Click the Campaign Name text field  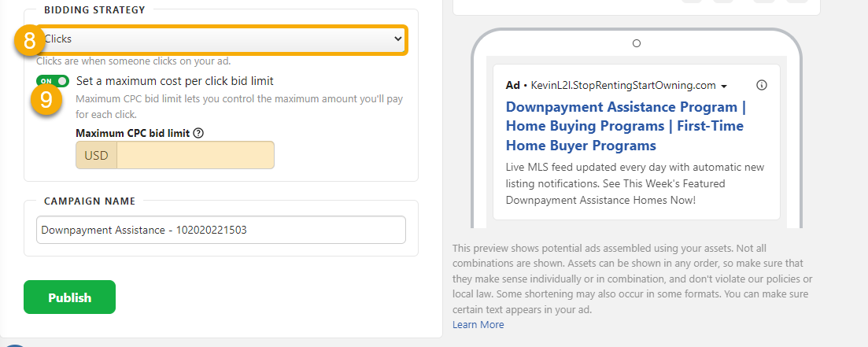[220, 230]
